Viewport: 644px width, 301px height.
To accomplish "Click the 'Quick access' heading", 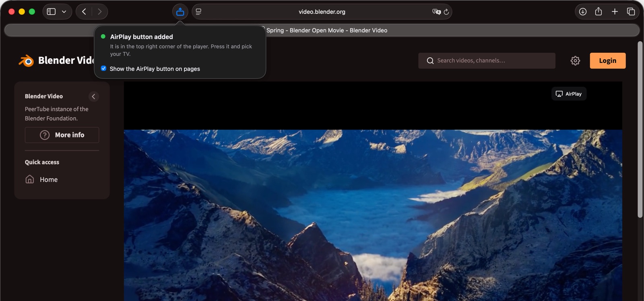I will point(42,162).
